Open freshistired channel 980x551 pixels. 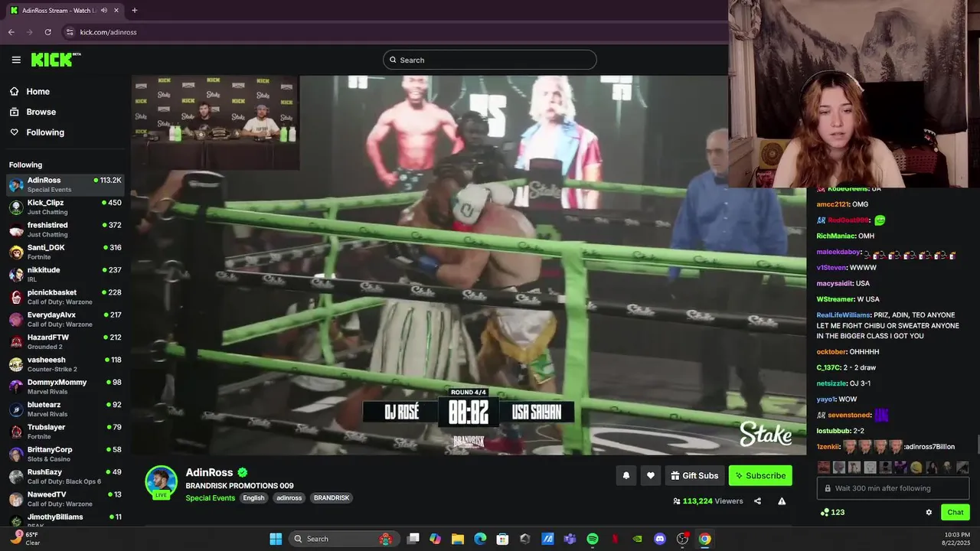tap(65, 230)
